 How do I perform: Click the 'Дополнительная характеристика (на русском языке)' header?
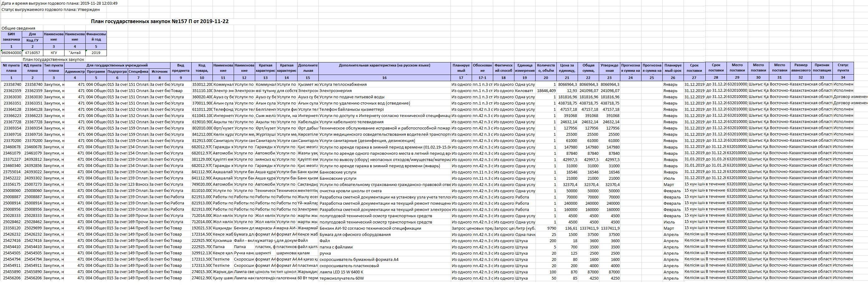[x=384, y=68]
